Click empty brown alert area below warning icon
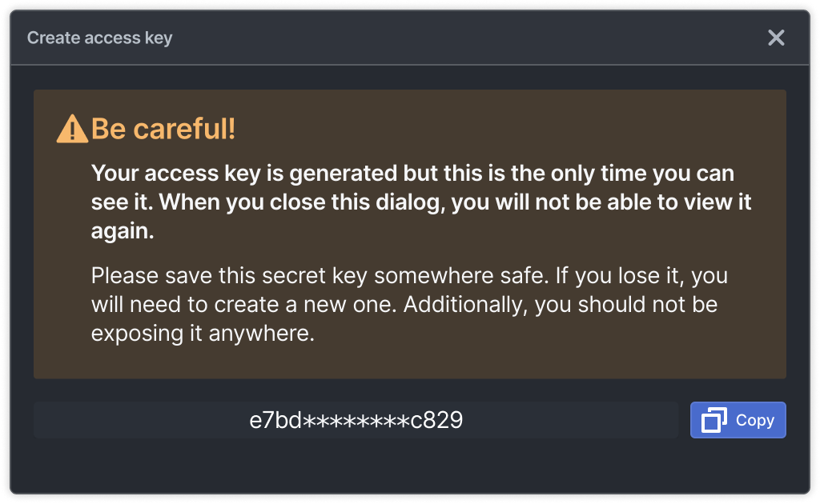This screenshot has width=820, height=504. pyautogui.click(x=62, y=261)
